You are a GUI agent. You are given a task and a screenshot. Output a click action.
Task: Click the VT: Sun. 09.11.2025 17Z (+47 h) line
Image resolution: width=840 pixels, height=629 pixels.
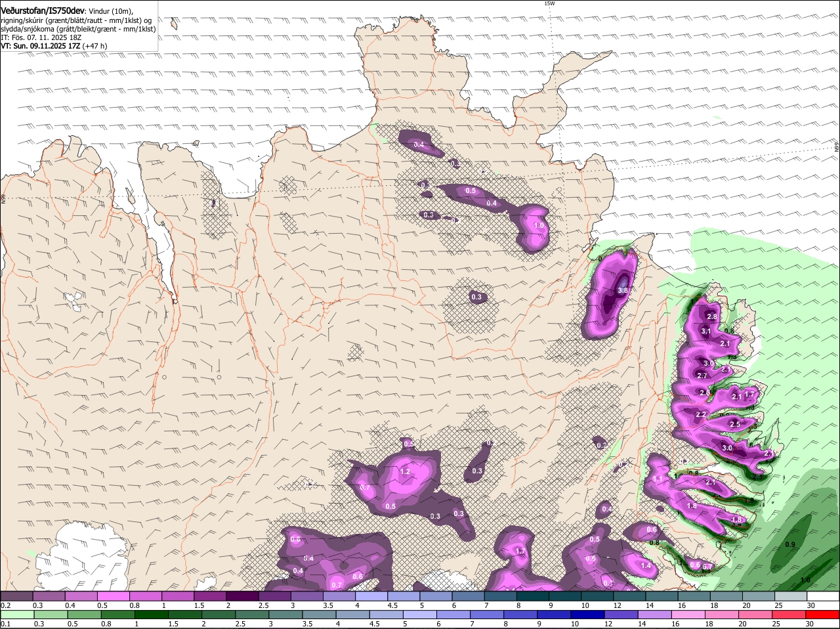[54, 46]
